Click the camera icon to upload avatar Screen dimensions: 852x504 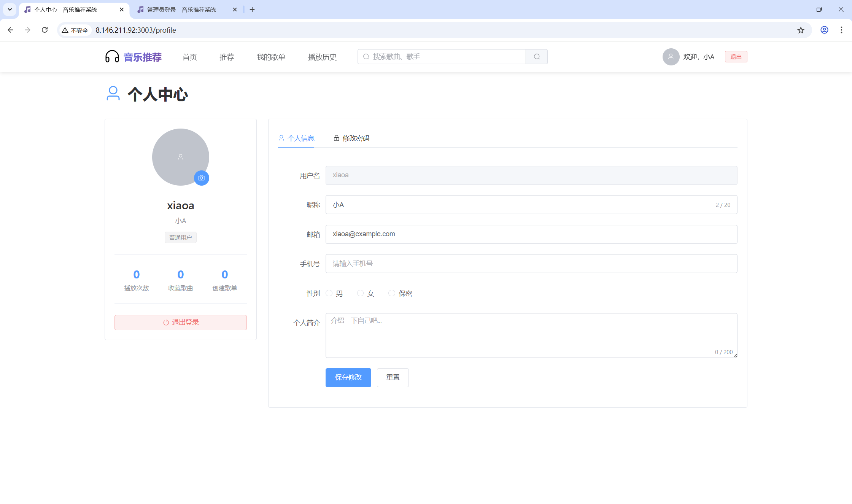202,178
